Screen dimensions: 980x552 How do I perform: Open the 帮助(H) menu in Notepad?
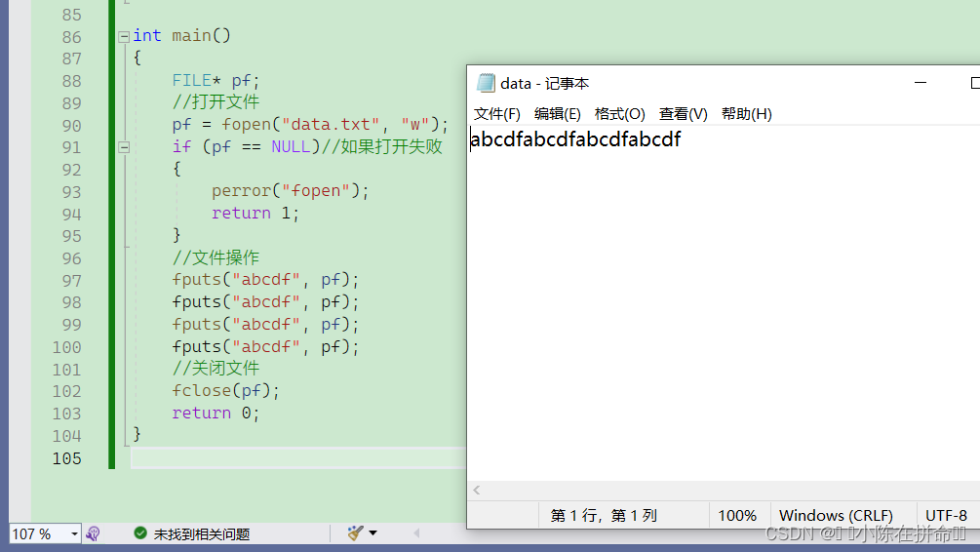pyautogui.click(x=746, y=114)
